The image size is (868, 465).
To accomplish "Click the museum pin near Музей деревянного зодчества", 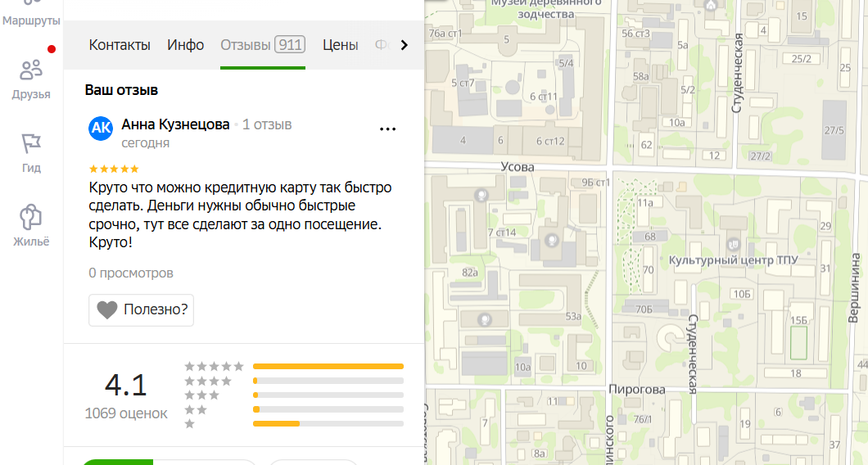I will pos(711,6).
